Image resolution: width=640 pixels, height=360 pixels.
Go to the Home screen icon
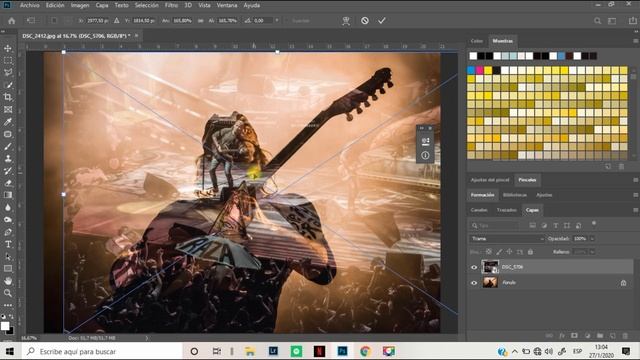coord(11,20)
